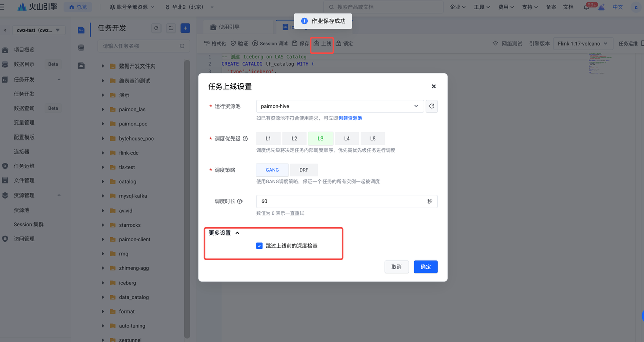Select the task development icon in icon rail
This screenshot has width=644, height=342.
(81, 30)
